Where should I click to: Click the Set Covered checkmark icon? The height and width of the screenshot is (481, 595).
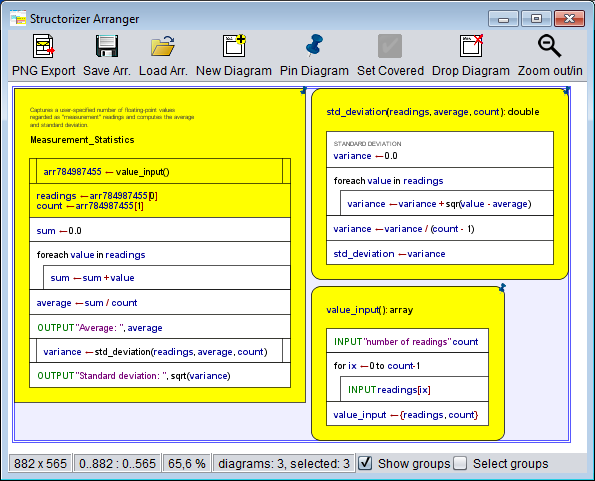[x=390, y=46]
